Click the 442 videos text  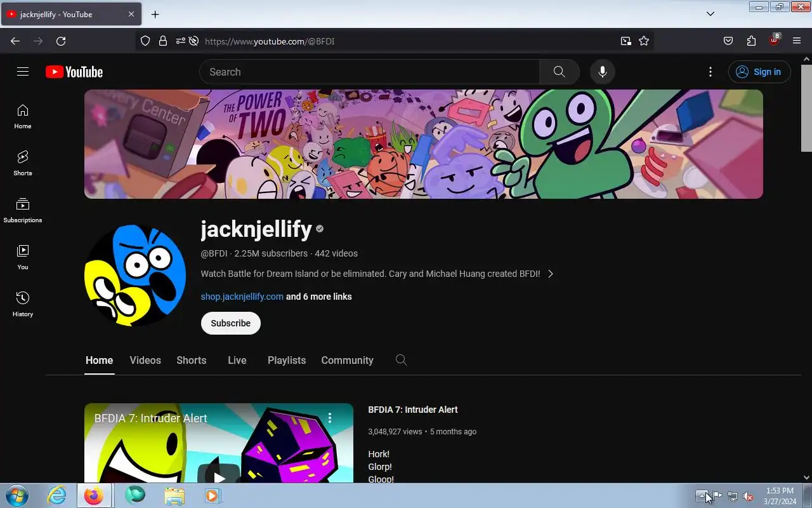[x=336, y=253]
